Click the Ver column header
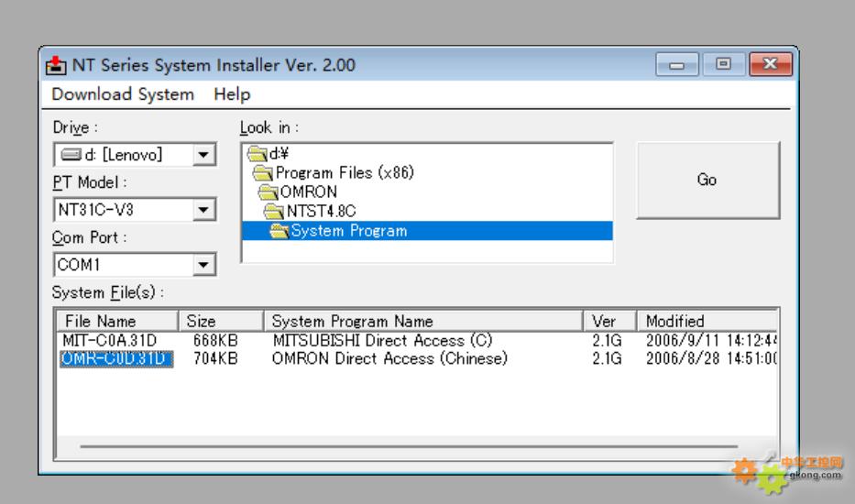Screen dimensions: 855x504 (604, 321)
